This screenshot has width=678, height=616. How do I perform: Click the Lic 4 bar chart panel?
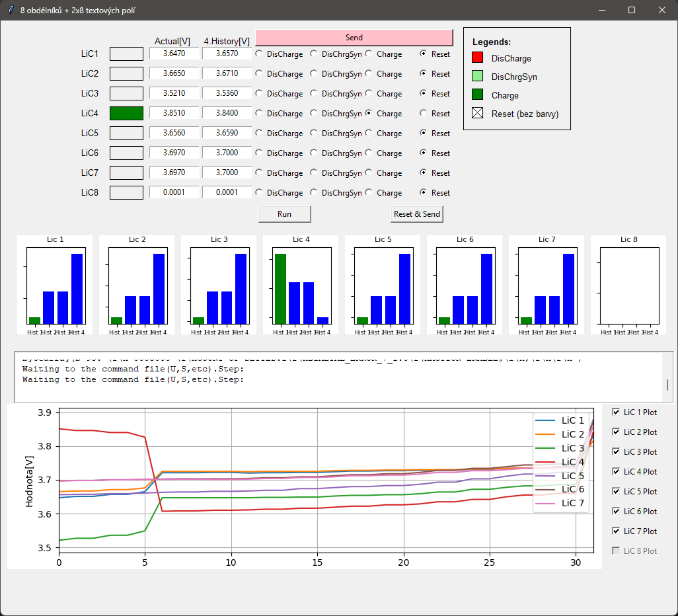click(x=300, y=284)
